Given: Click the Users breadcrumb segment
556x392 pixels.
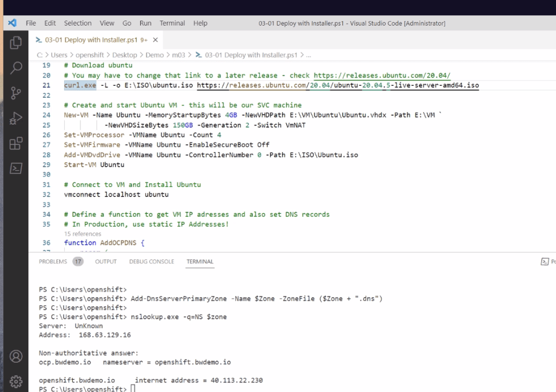Looking at the screenshot, I should [59, 55].
